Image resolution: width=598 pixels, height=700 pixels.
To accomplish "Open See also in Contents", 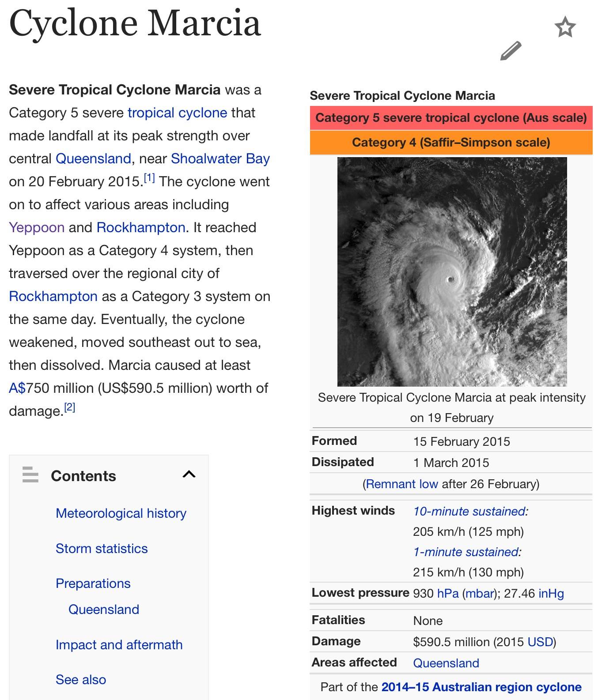I will point(81,680).
